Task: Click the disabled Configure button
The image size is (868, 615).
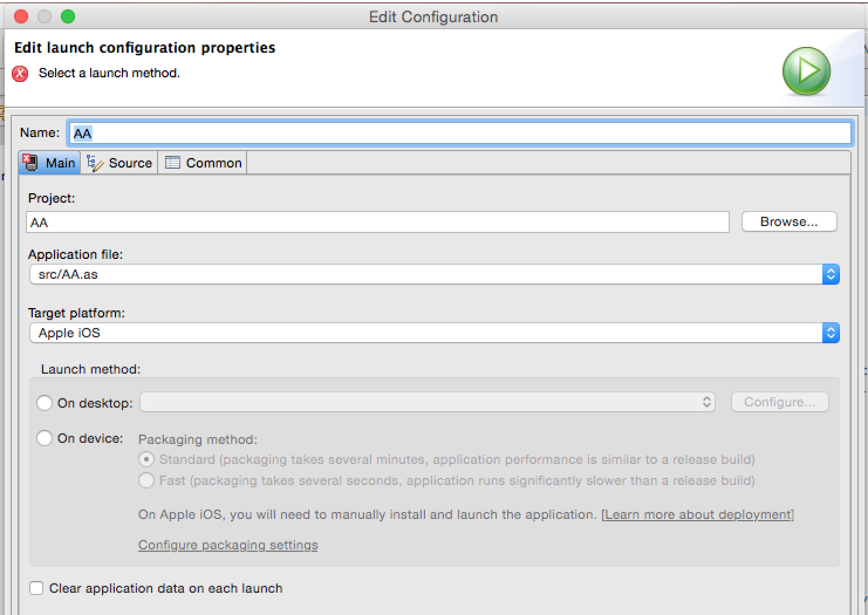Action: [780, 402]
